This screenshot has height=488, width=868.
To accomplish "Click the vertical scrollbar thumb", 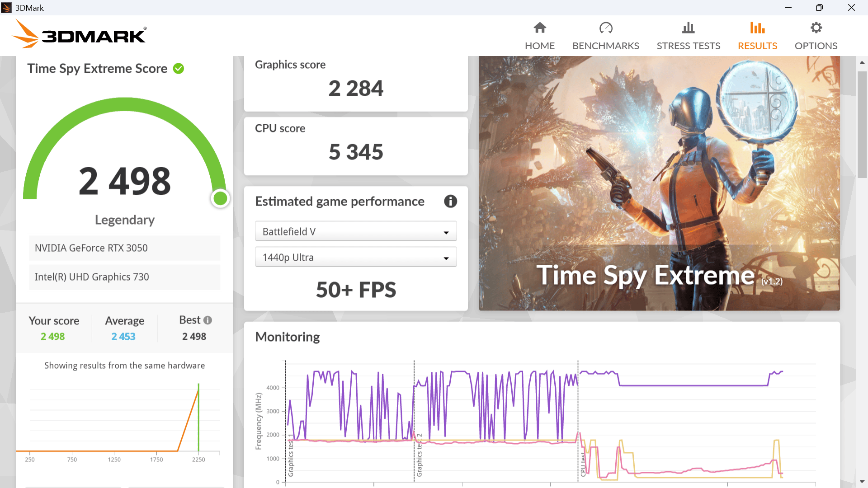I will click(862, 124).
